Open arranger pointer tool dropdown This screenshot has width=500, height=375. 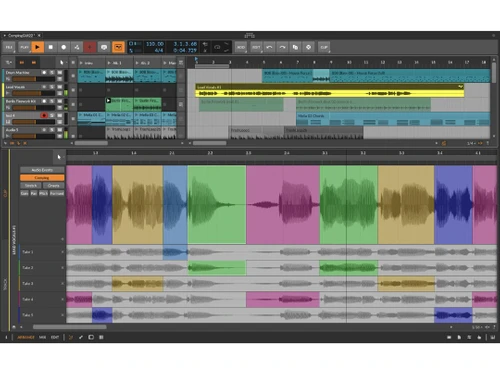point(62,62)
